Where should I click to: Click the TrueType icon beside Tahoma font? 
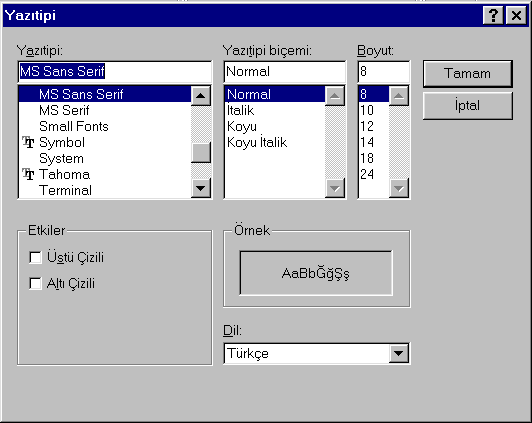tap(28, 174)
